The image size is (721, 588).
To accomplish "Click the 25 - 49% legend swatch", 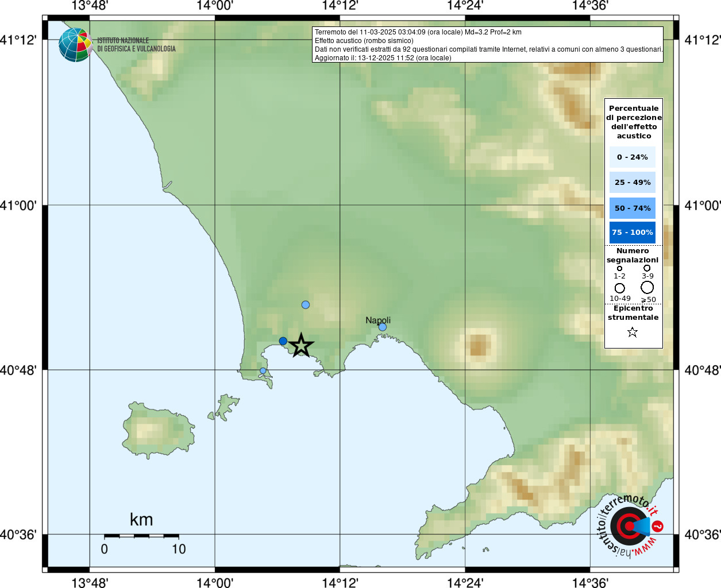I will [x=632, y=183].
